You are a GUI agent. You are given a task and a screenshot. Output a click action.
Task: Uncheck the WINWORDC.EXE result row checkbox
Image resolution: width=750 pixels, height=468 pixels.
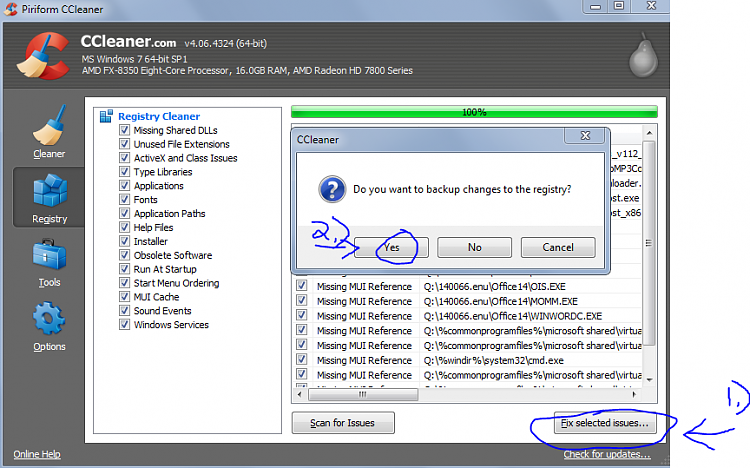[x=301, y=315]
